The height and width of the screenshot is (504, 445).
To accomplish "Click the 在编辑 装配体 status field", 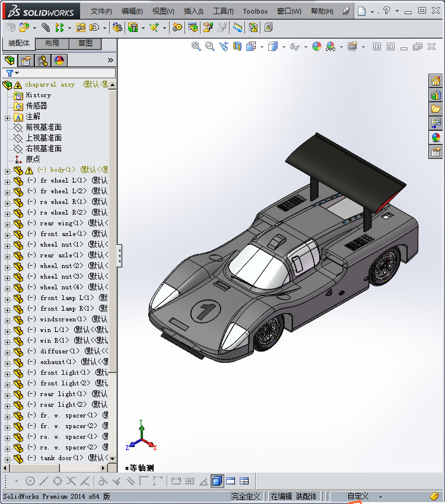I will pos(293,496).
